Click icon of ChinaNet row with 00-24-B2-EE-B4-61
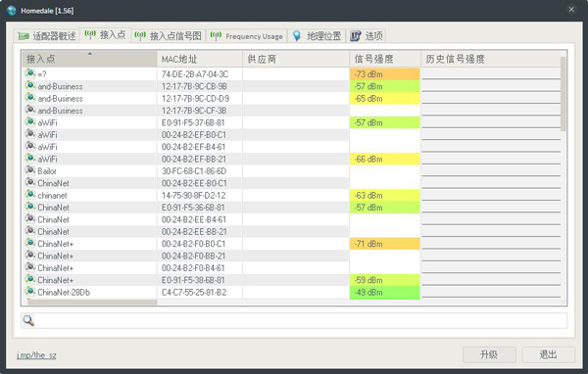This screenshot has height=374, width=588. (x=30, y=218)
